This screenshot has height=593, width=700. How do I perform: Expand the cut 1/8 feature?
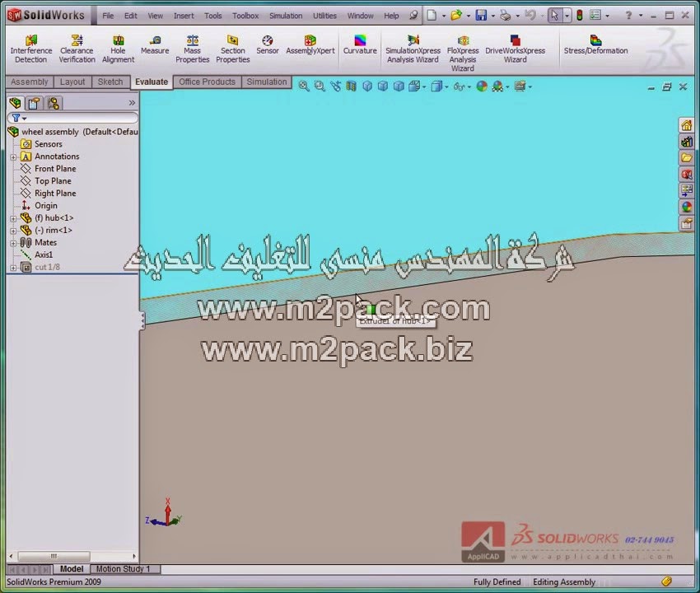13,268
